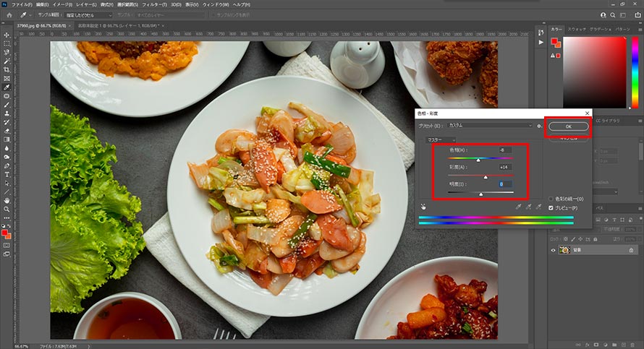Open the サンプル範囲 sample size dropdown
The height and width of the screenshot is (349, 644).
point(88,15)
